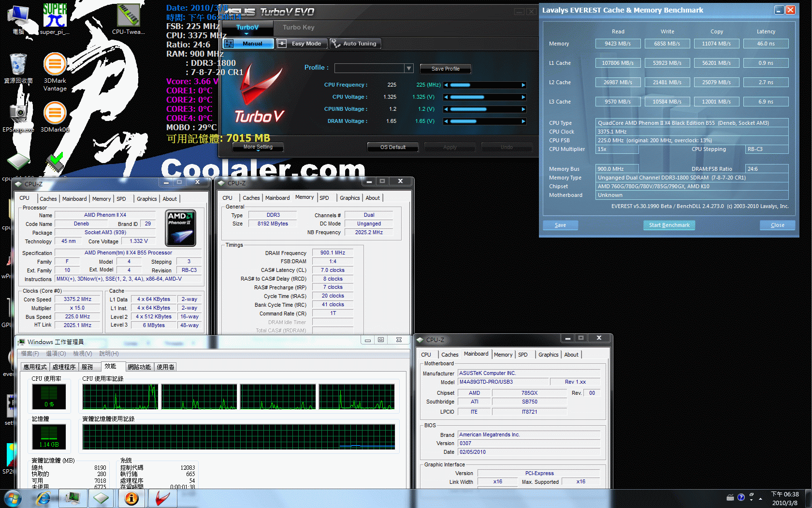
Task: Switch to the EVEREST taskbar icon
Action: click(x=131, y=498)
